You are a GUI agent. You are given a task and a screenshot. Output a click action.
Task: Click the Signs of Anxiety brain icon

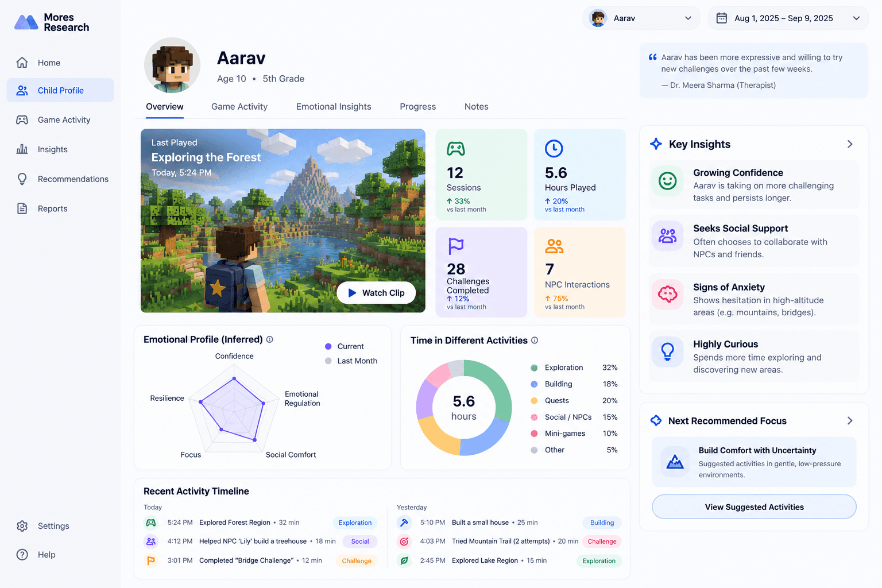tap(667, 295)
